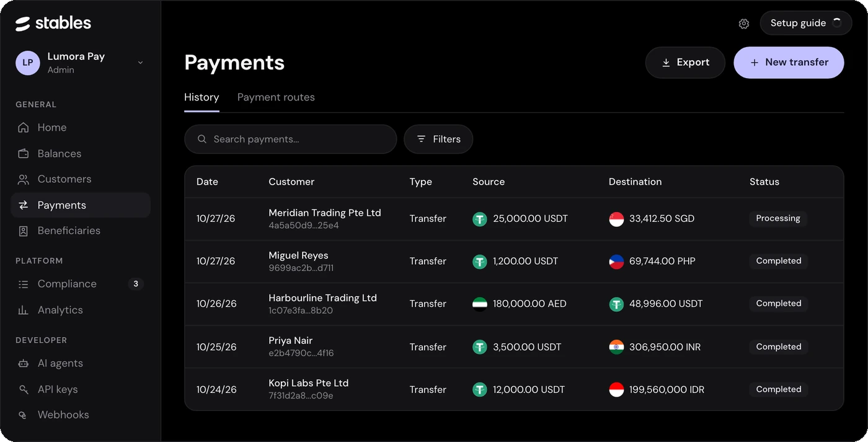Click the USDT icon beside 25,000.00 USDT

tap(480, 219)
